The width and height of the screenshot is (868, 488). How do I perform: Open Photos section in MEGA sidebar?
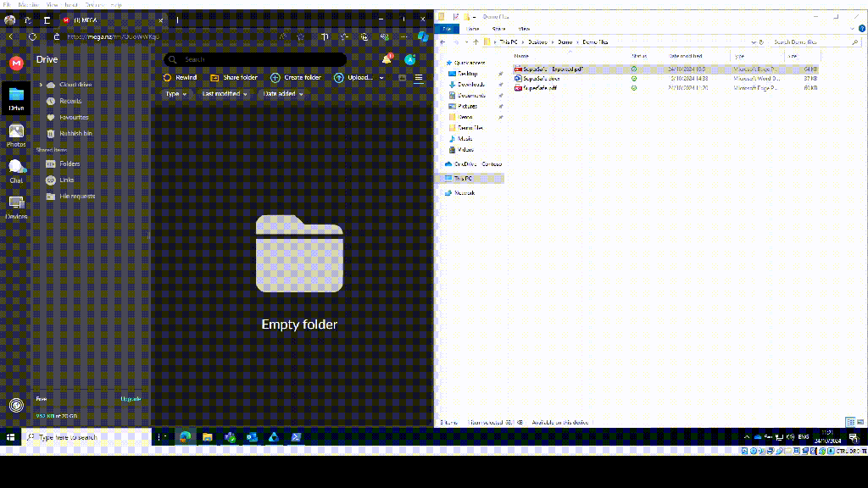tap(16, 135)
